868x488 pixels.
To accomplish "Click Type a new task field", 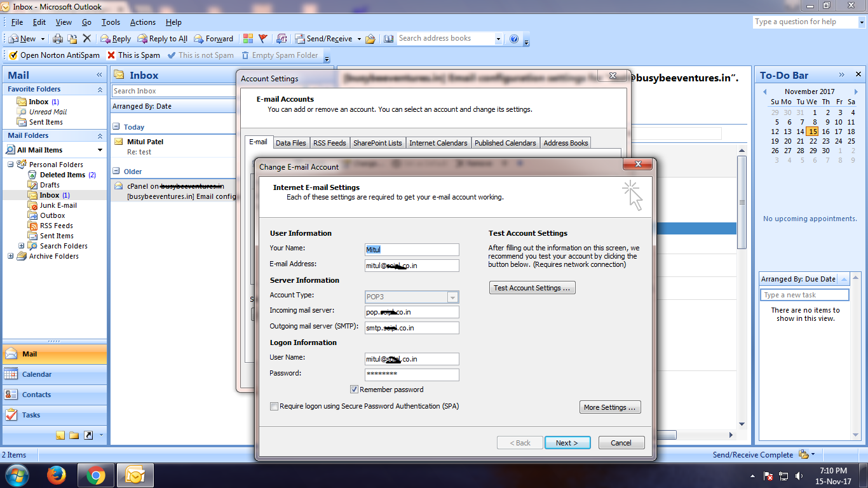I will [804, 295].
